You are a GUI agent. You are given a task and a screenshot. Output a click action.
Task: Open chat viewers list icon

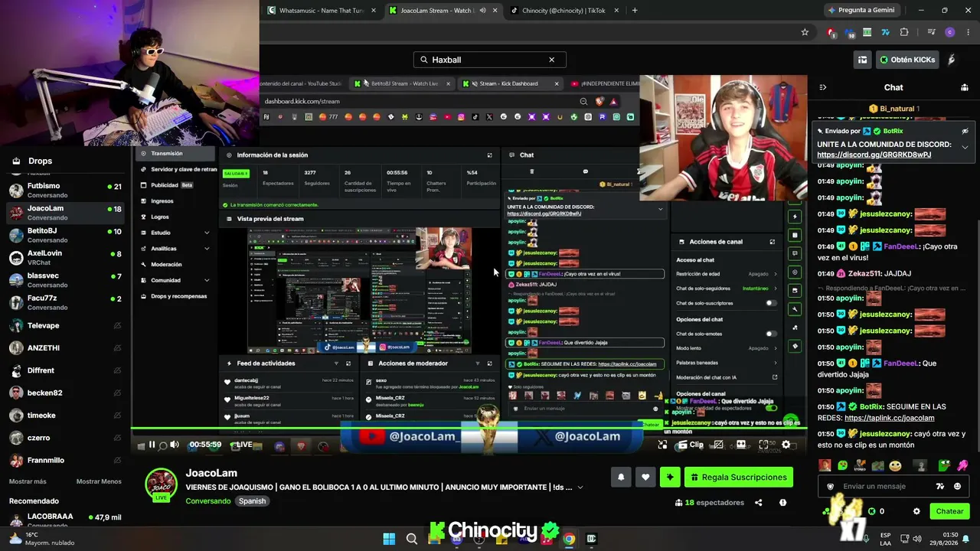(x=964, y=87)
